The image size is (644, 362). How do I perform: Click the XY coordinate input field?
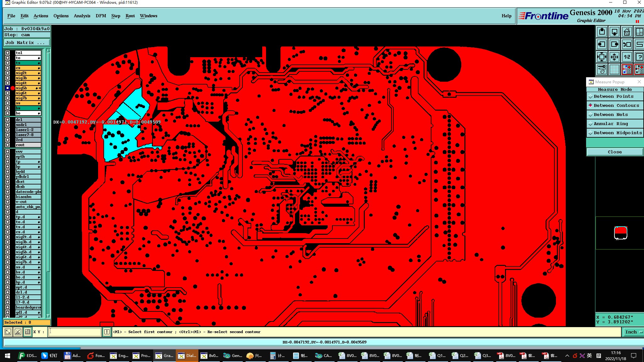point(75,332)
